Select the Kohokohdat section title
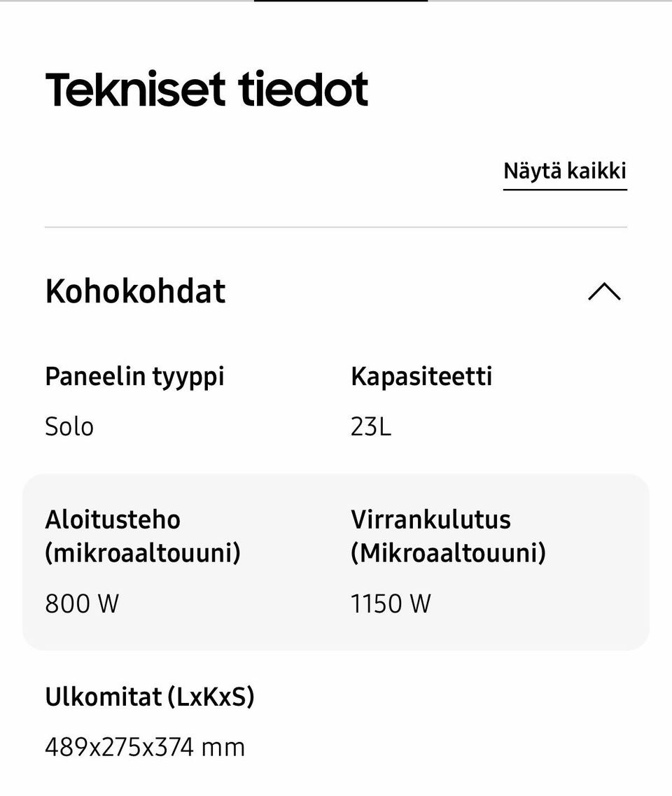 coord(134,292)
